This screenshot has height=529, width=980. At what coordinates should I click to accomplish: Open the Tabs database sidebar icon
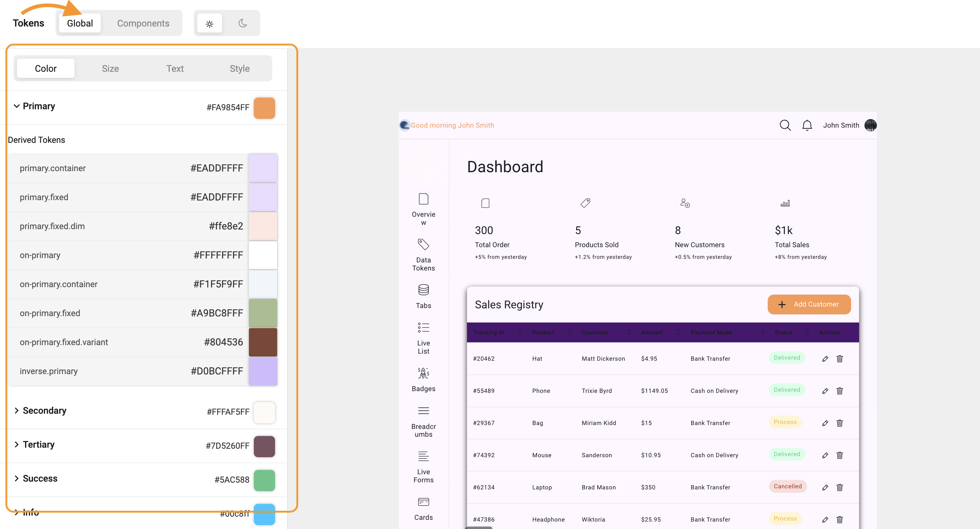pos(423,290)
